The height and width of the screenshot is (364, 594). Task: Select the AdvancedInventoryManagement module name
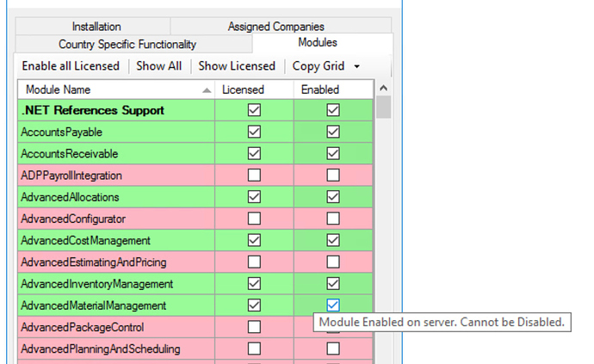(97, 284)
